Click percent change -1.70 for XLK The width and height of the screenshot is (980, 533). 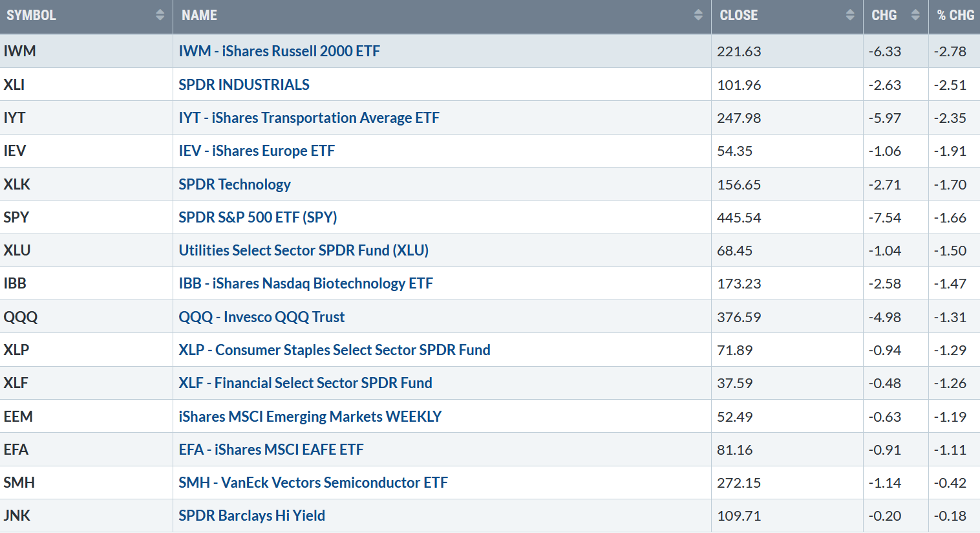pyautogui.click(x=950, y=184)
